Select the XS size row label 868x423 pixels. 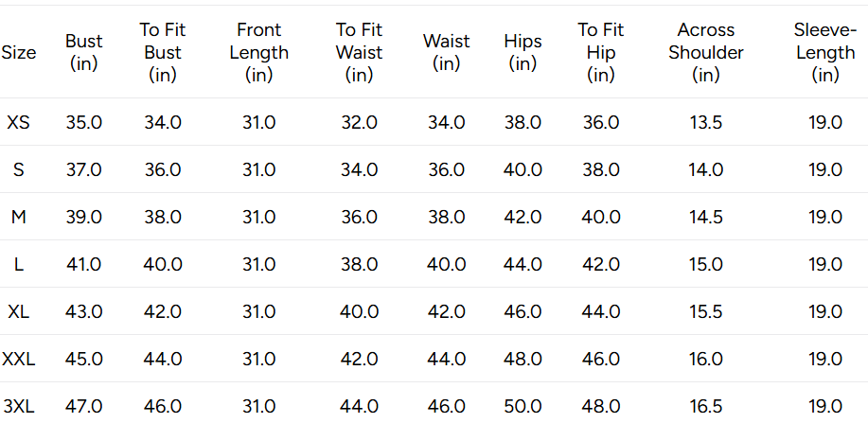[x=18, y=122]
